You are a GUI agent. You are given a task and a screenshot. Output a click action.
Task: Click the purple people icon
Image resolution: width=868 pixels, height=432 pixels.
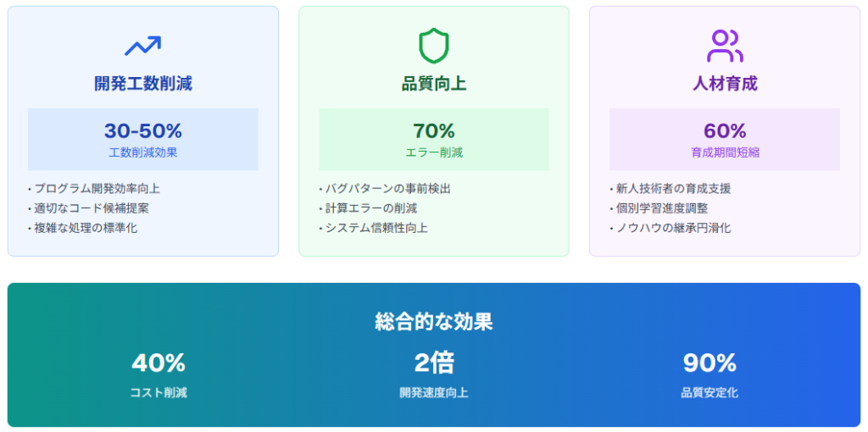coord(725,46)
